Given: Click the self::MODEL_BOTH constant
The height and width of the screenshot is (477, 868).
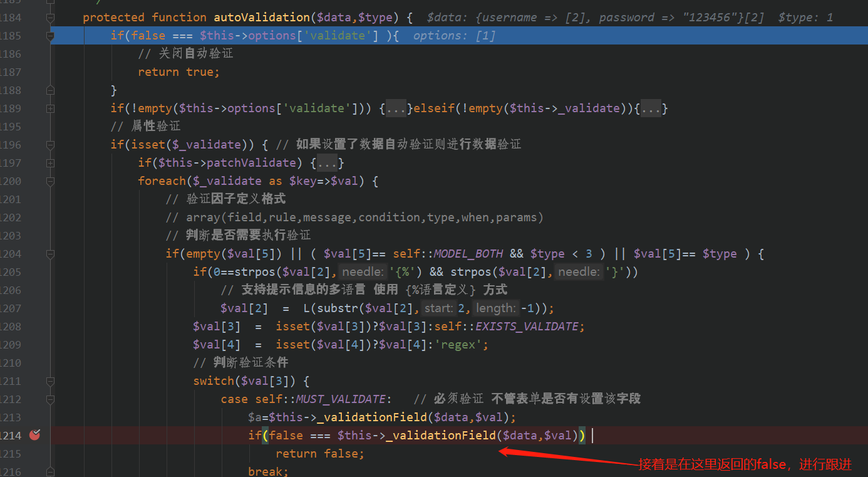Looking at the screenshot, I should click(448, 254).
